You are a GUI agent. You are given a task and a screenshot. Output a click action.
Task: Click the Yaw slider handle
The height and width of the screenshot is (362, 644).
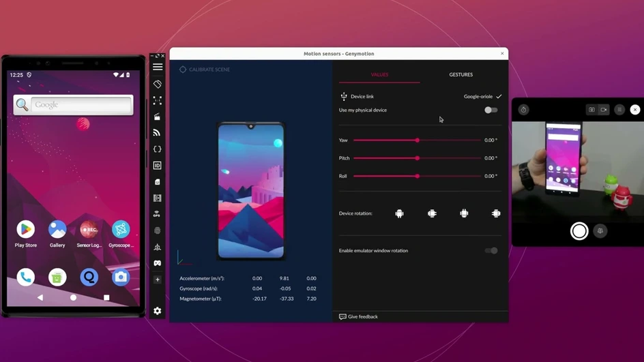click(x=418, y=140)
